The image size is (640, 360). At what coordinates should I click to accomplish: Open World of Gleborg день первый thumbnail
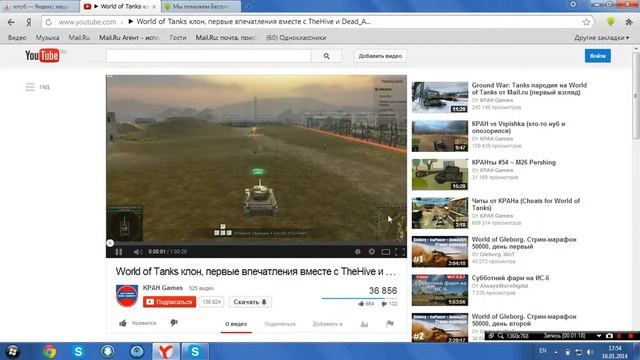[440, 251]
